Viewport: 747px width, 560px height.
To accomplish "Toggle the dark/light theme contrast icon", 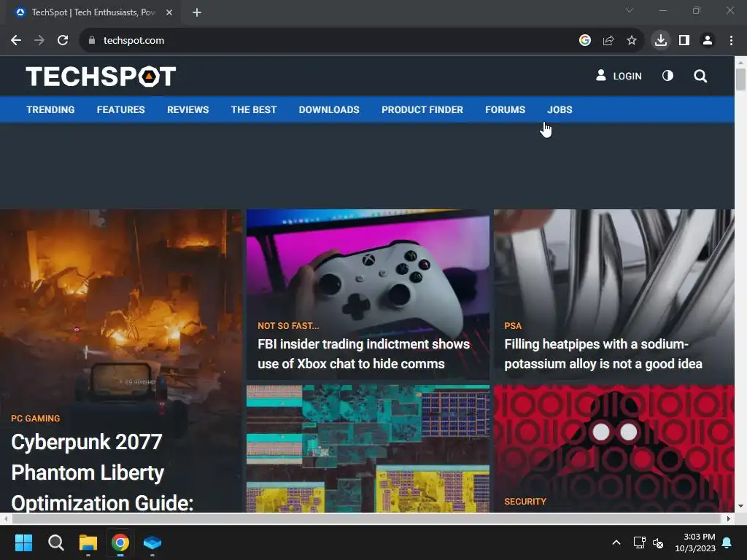I will (667, 76).
